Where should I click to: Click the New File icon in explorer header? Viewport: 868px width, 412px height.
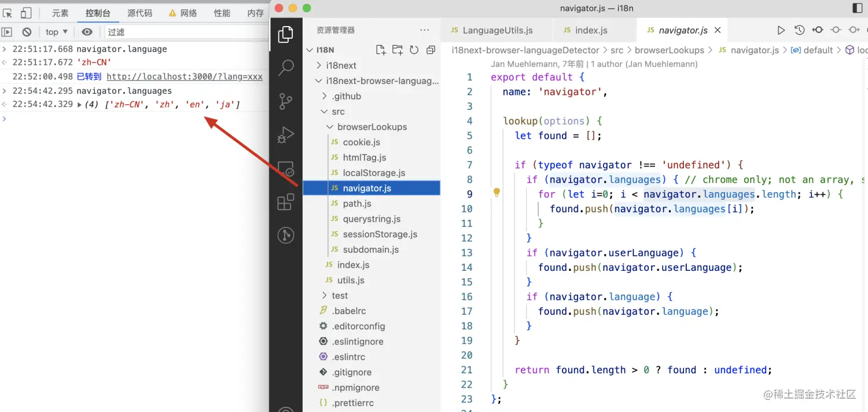381,50
